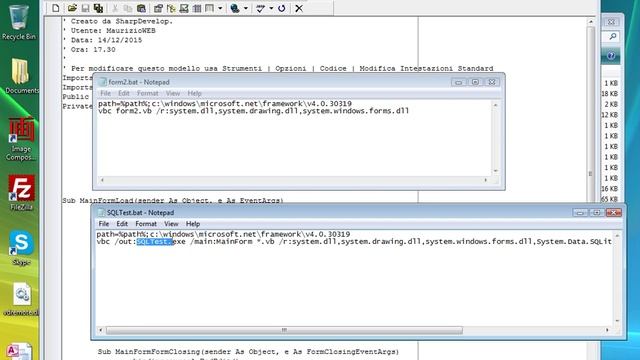Click the blue help question mark icon

[611, 56]
